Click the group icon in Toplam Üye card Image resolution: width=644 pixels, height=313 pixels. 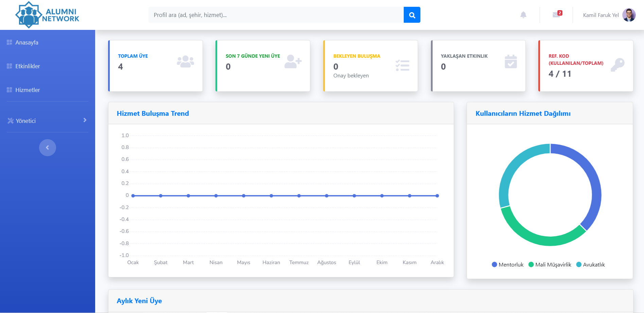185,62
